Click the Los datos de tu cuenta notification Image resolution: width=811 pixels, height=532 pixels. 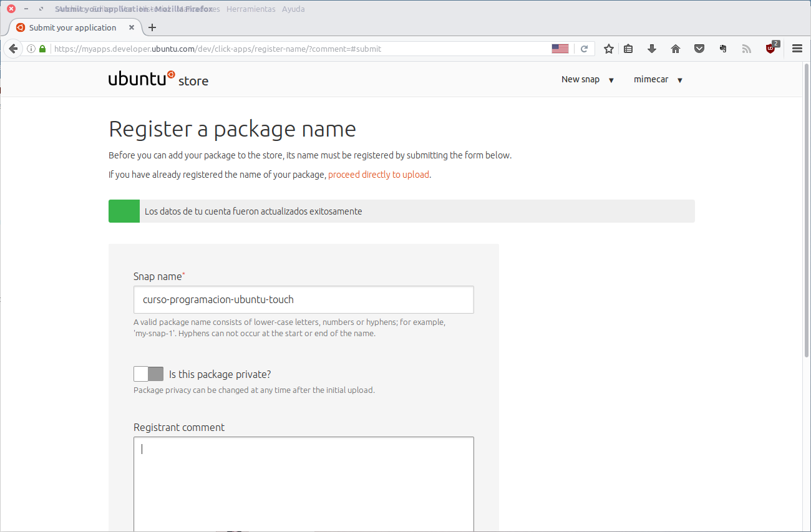pos(401,211)
